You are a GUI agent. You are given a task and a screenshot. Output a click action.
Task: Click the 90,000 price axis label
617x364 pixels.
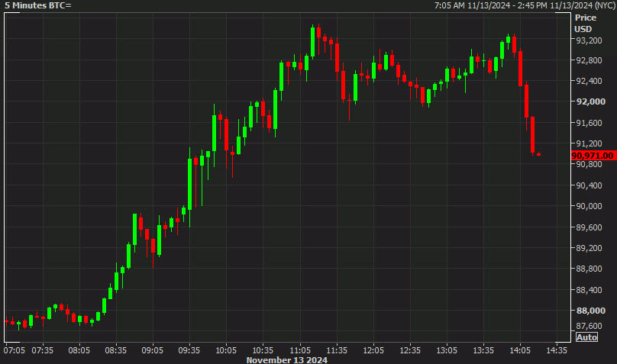589,206
